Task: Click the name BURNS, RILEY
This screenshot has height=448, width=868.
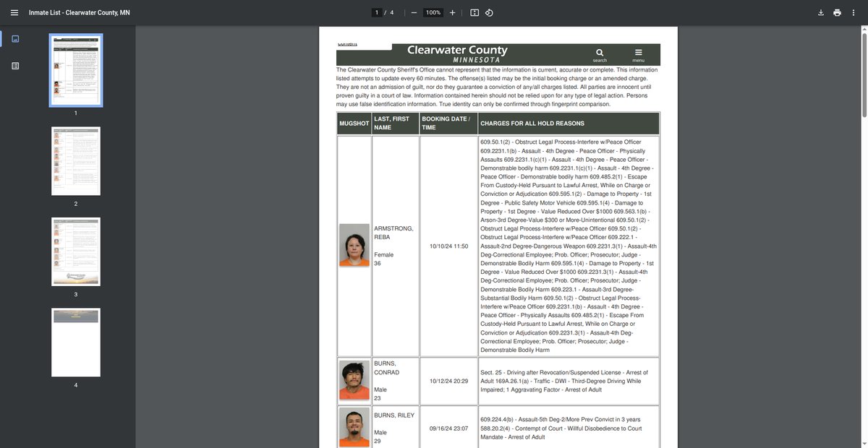Action: (395, 415)
